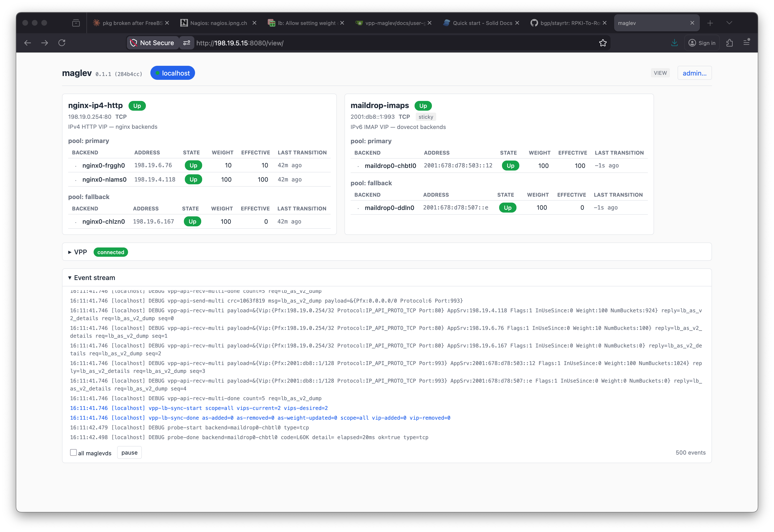Select the localhost maglevd pill
The image size is (774, 532).
click(x=172, y=73)
